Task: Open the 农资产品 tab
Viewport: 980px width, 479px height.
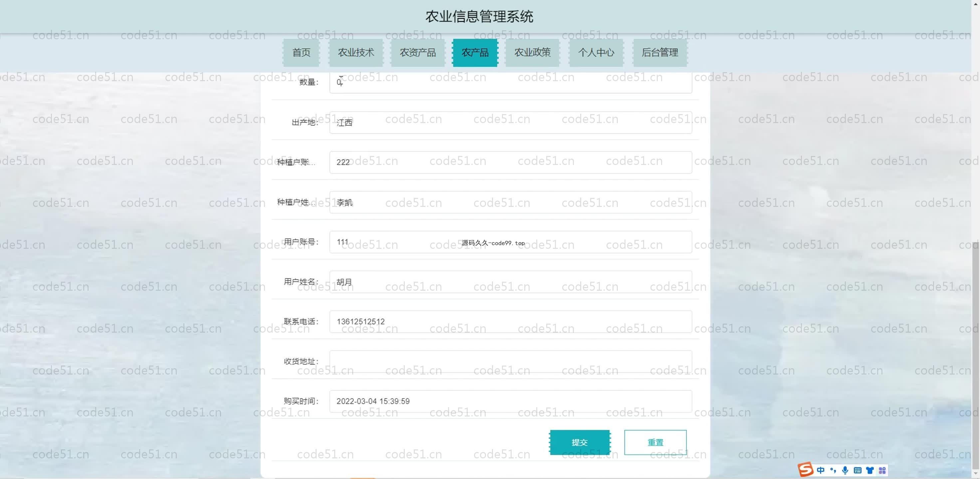Action: 418,53
